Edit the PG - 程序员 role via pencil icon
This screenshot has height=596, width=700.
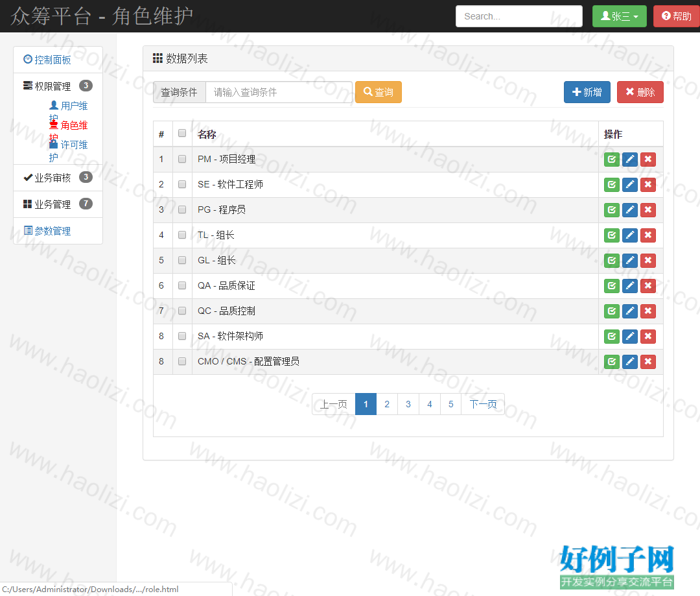point(630,210)
